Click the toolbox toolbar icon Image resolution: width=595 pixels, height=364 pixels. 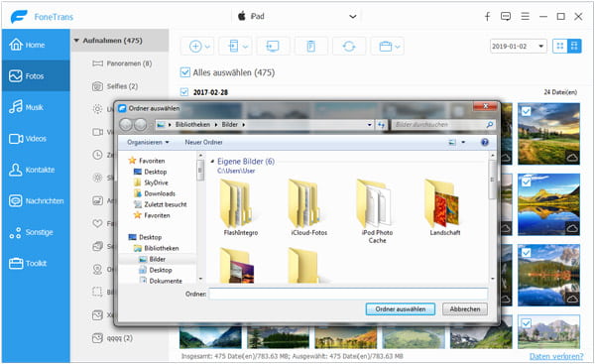[x=385, y=47]
